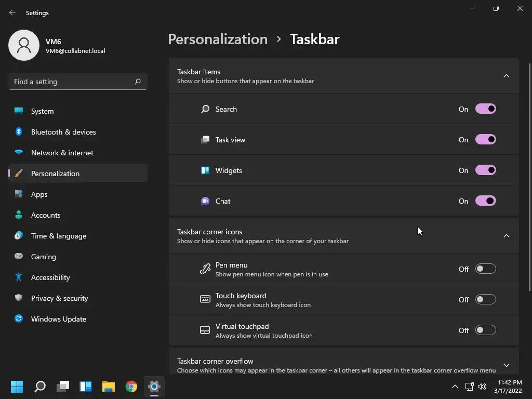The height and width of the screenshot is (399, 532).
Task: Collapse the Taskbar corner icons section
Action: [506, 236]
